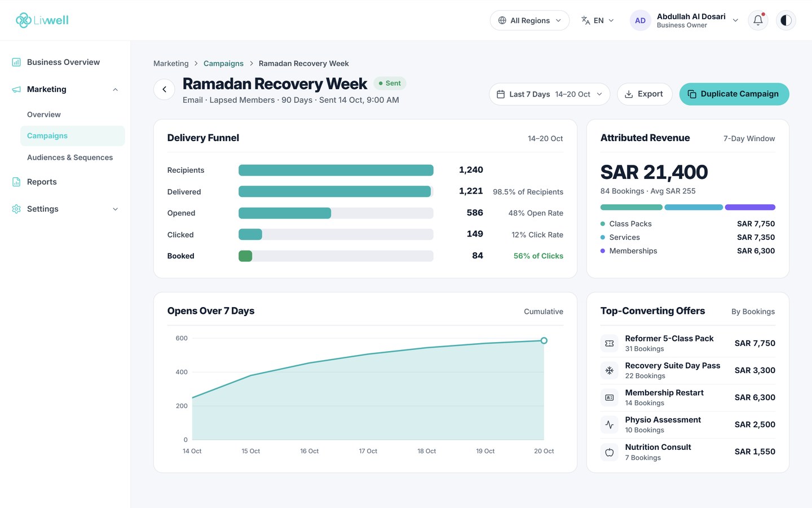Viewport: 812px width, 508px height.
Task: Toggle dark mode theme
Action: (786, 20)
